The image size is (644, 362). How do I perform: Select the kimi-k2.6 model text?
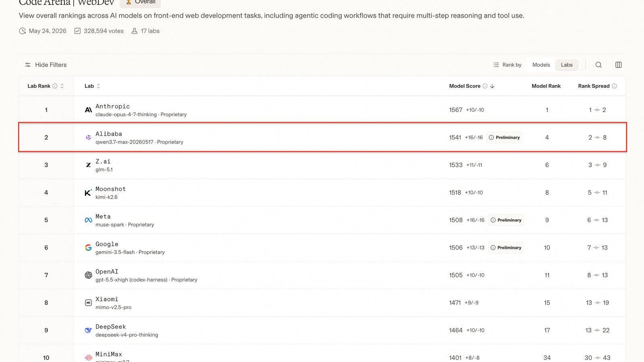coord(107,197)
